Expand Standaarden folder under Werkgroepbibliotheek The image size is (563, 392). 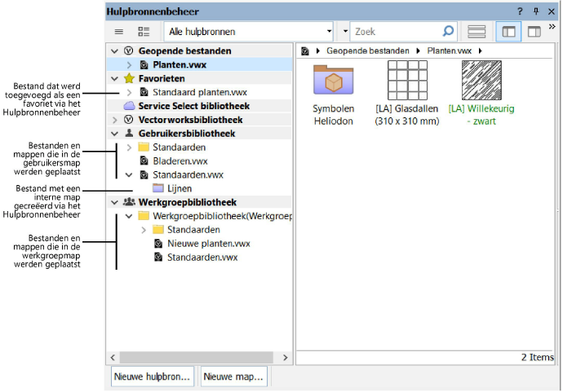click(x=144, y=230)
